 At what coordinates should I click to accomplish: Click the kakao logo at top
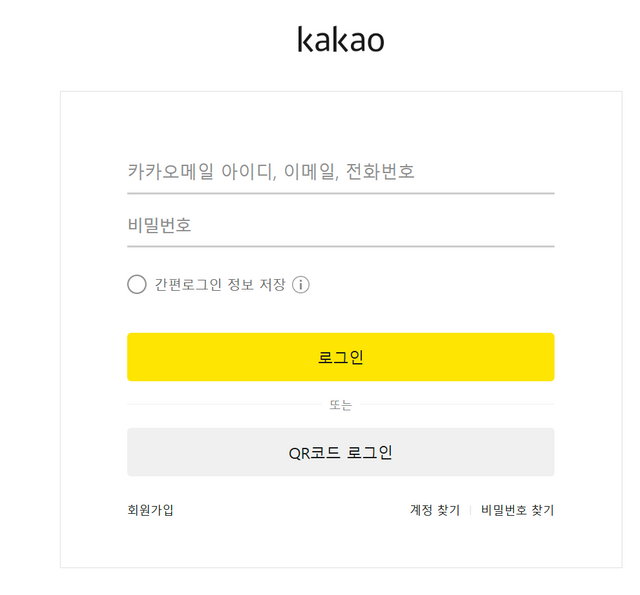pos(341,40)
